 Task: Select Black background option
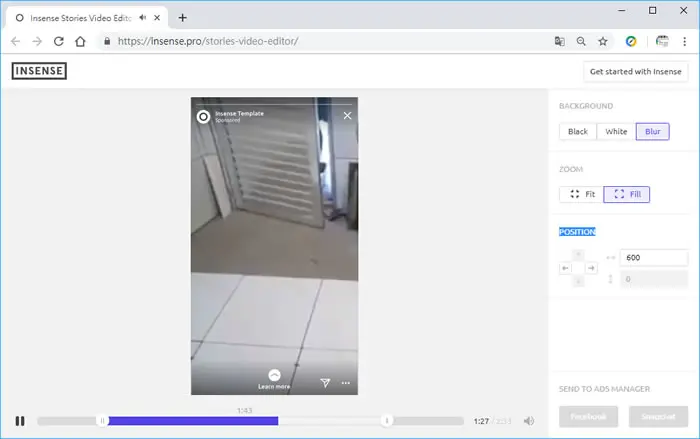(x=578, y=132)
